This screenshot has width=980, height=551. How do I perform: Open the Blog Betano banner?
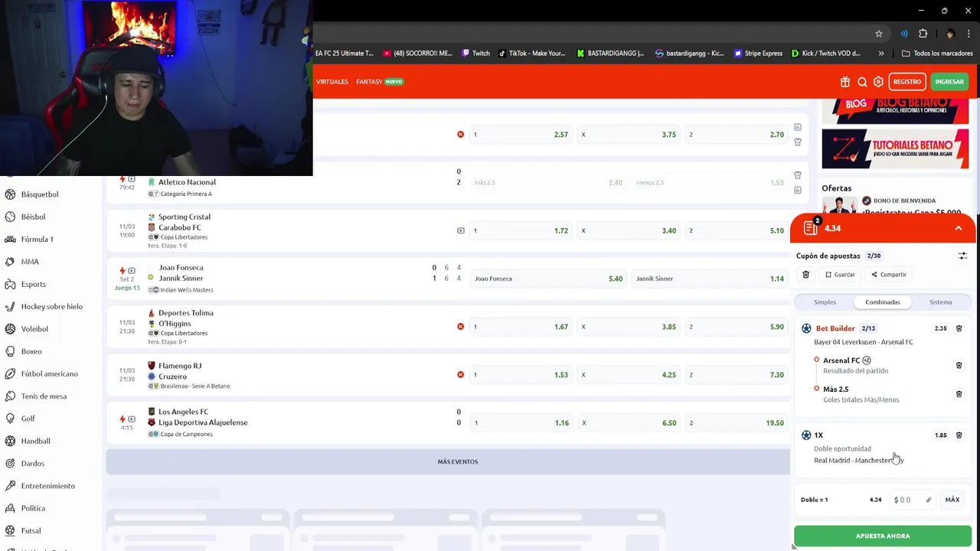pos(895,111)
